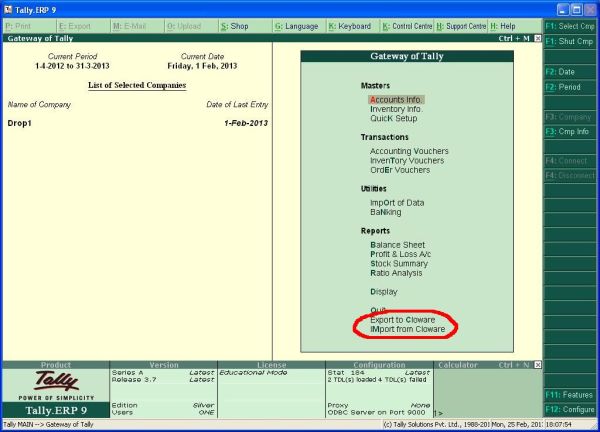The height and width of the screenshot is (432, 600).
Task: Open Inventory Vouchers
Action: click(407, 161)
